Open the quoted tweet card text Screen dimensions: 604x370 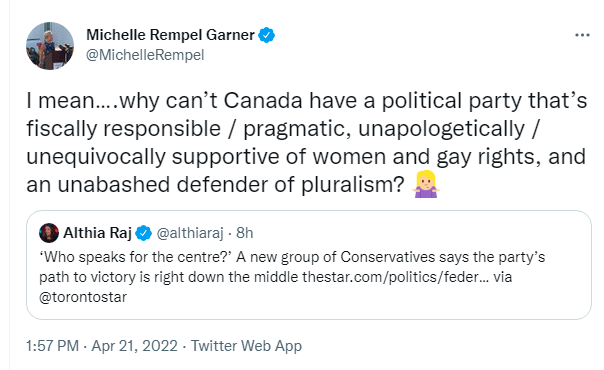pyautogui.click(x=292, y=277)
